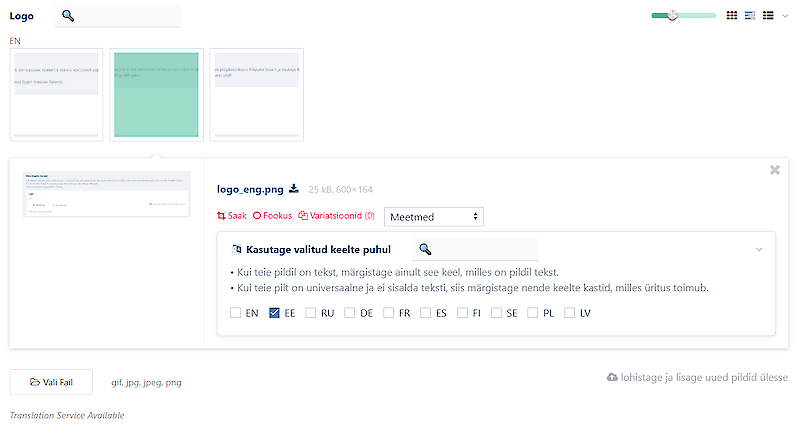Open the Meetmed dropdown
Image resolution: width=800 pixels, height=436 pixels.
pos(434,216)
